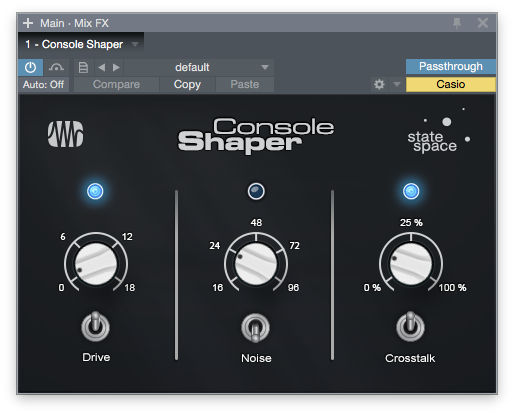Click the Compare button
Screen dimensions: 514x415
click(116, 85)
